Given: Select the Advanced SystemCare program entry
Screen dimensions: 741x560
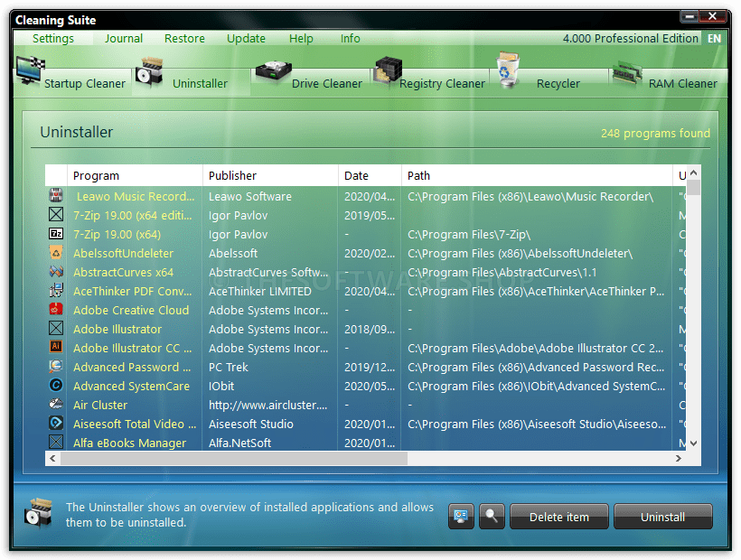Looking at the screenshot, I should pyautogui.click(x=131, y=386).
